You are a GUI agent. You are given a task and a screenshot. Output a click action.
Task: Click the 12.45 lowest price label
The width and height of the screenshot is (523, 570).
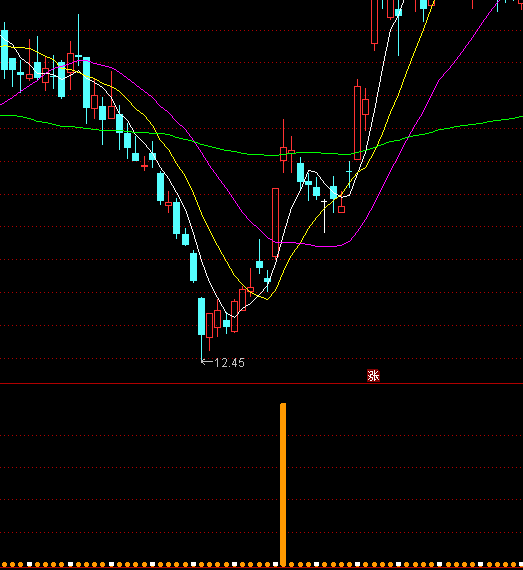(230, 362)
